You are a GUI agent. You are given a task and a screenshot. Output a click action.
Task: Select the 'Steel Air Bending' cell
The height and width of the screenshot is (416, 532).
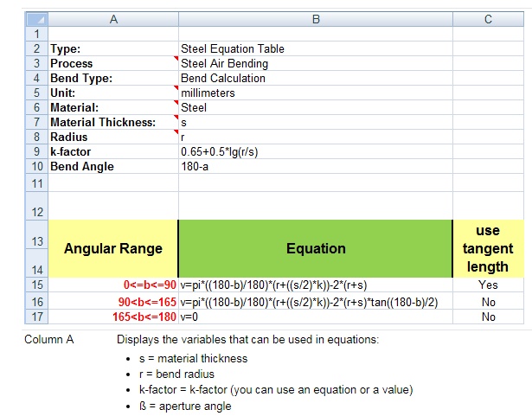click(x=316, y=63)
